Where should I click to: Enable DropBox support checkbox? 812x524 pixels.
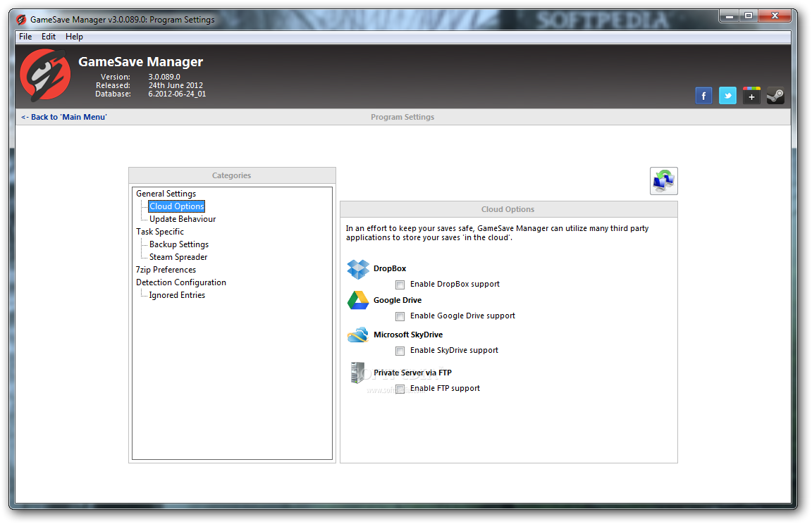[x=400, y=285]
